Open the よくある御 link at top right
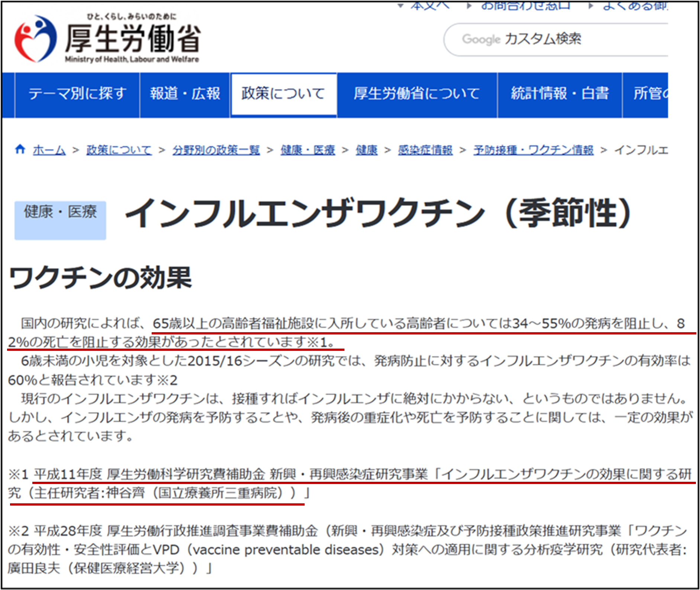 point(635,6)
